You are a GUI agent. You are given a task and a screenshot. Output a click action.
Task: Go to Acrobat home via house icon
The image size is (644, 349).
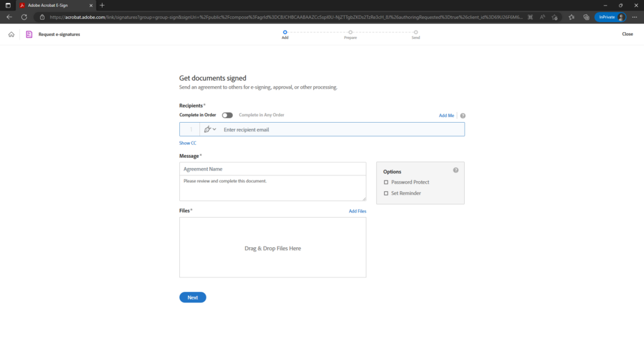click(11, 34)
